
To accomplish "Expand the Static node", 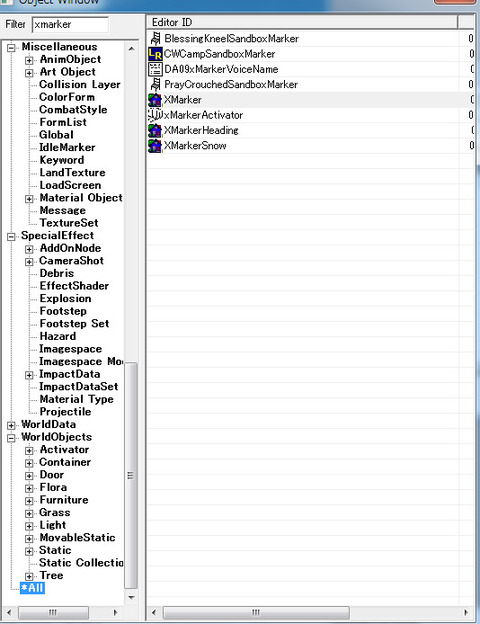I will click(29, 551).
